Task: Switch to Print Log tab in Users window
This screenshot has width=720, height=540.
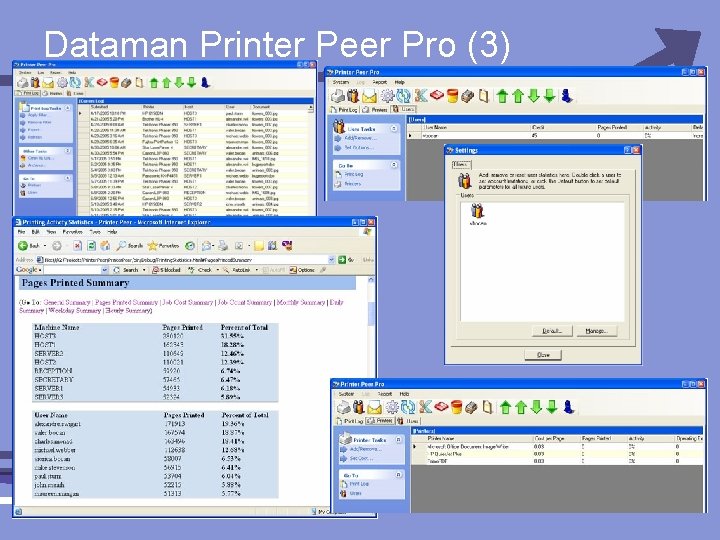Action: 344,110
